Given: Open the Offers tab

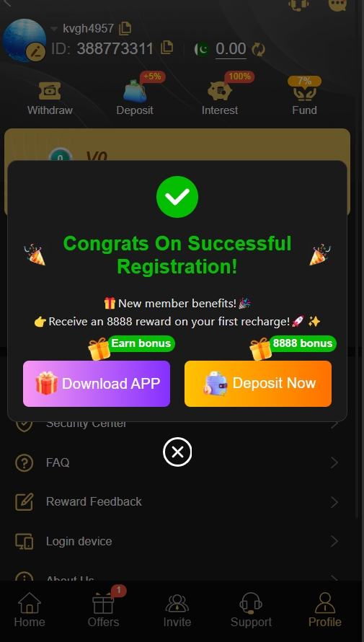Looking at the screenshot, I should pos(104,610).
